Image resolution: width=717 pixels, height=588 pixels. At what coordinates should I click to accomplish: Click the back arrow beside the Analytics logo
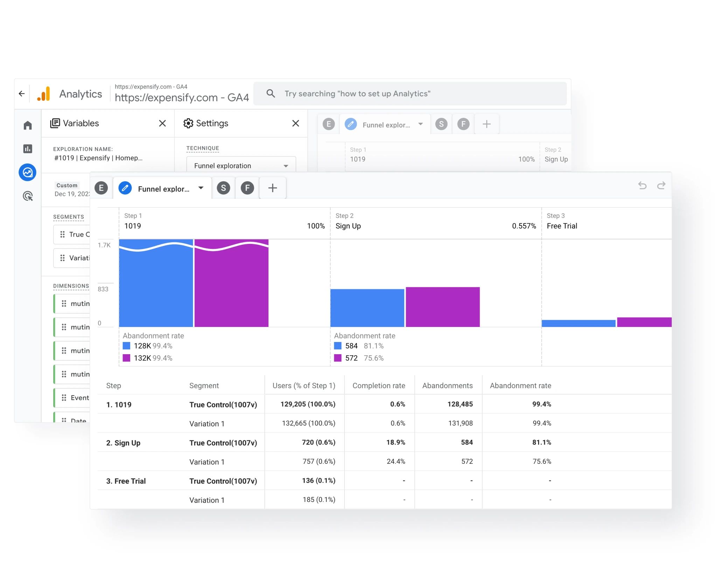pos(22,94)
